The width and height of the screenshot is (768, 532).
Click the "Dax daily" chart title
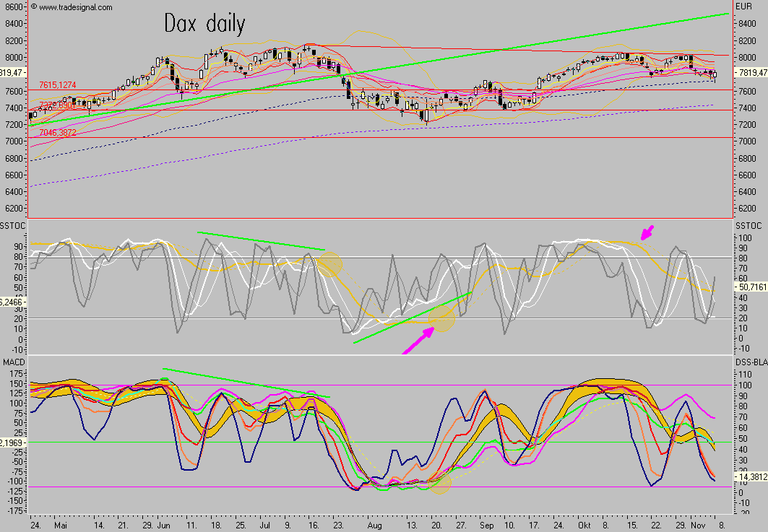(204, 25)
